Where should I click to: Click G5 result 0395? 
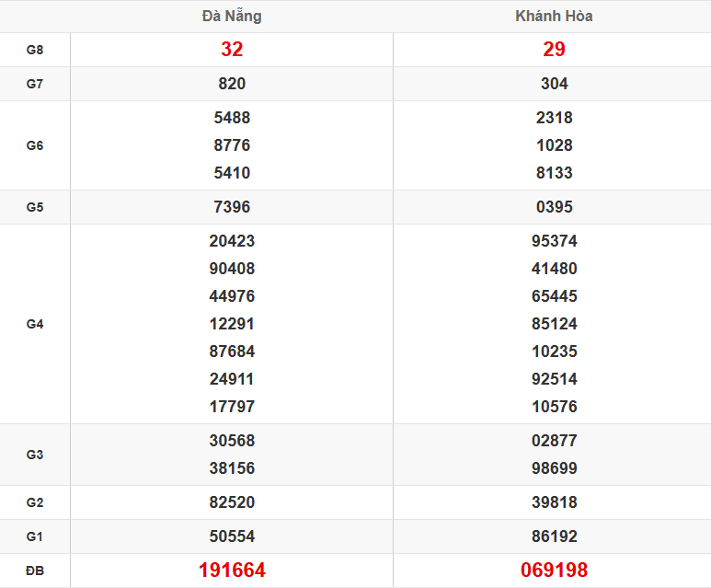tap(554, 207)
